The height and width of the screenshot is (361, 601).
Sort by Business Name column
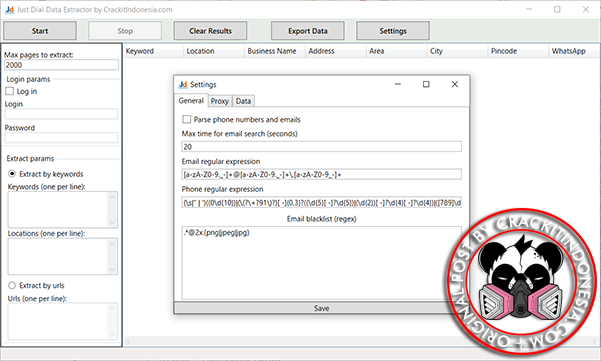pyautogui.click(x=275, y=51)
